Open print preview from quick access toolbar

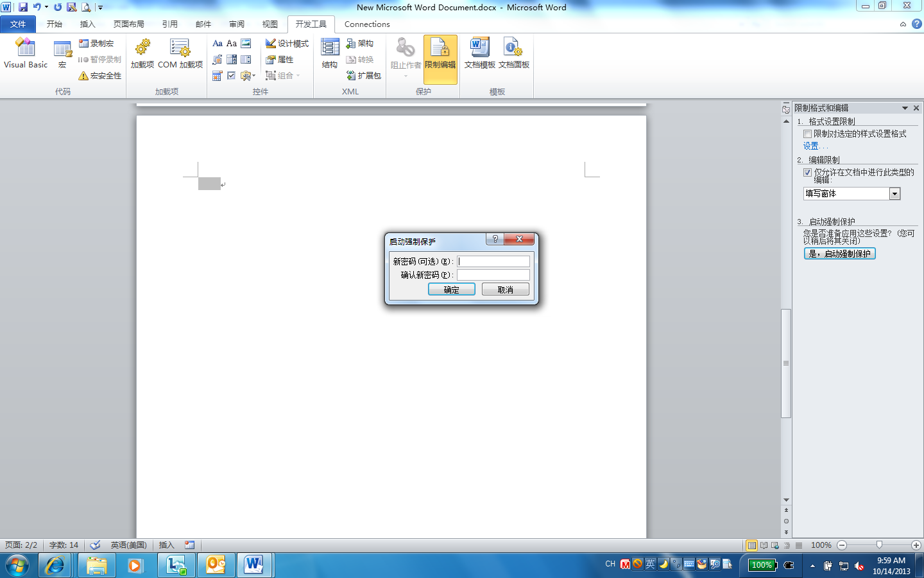[x=86, y=7]
